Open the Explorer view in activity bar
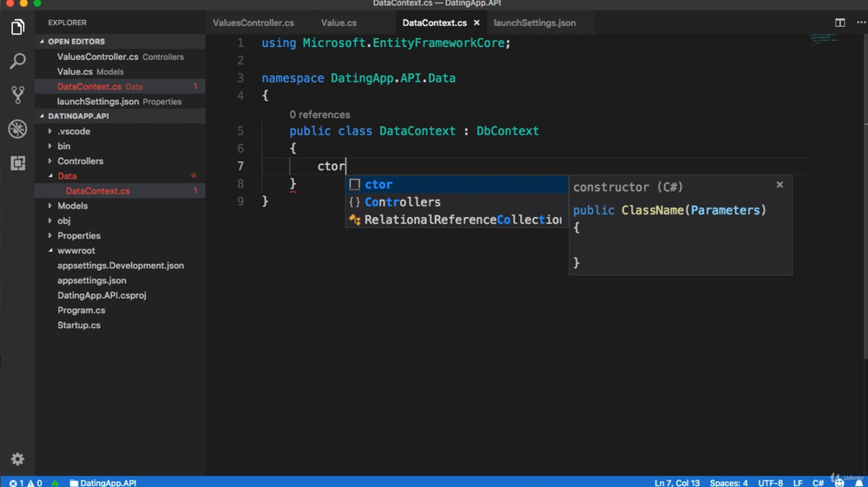 17,27
